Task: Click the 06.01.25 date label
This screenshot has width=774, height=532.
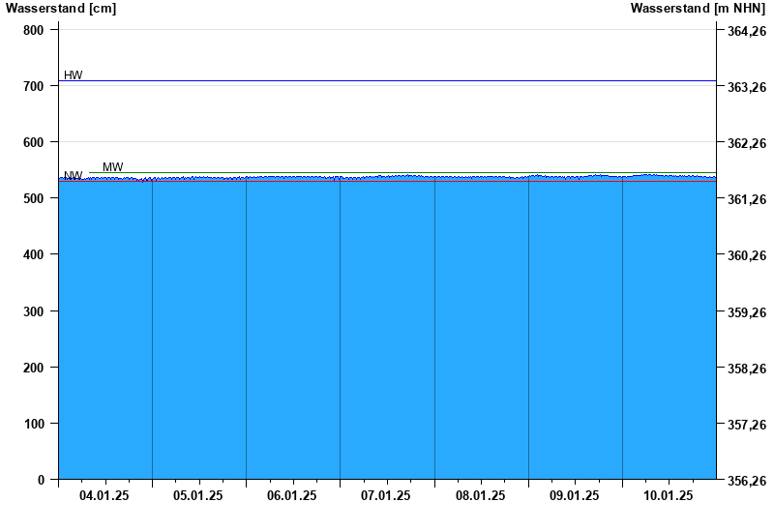Action: click(x=292, y=495)
